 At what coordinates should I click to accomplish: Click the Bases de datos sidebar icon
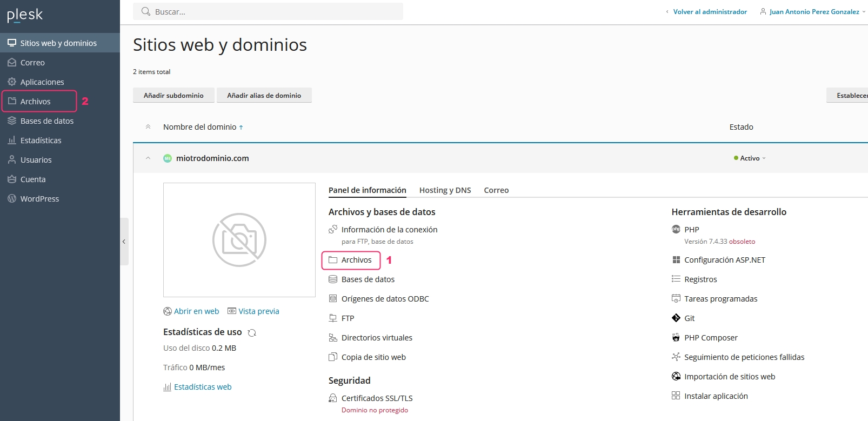pos(12,121)
